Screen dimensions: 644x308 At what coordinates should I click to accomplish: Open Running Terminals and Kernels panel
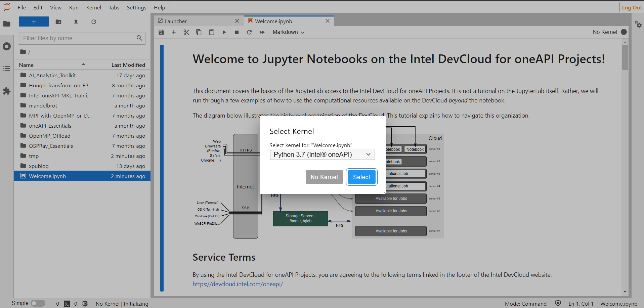pyautogui.click(x=7, y=46)
